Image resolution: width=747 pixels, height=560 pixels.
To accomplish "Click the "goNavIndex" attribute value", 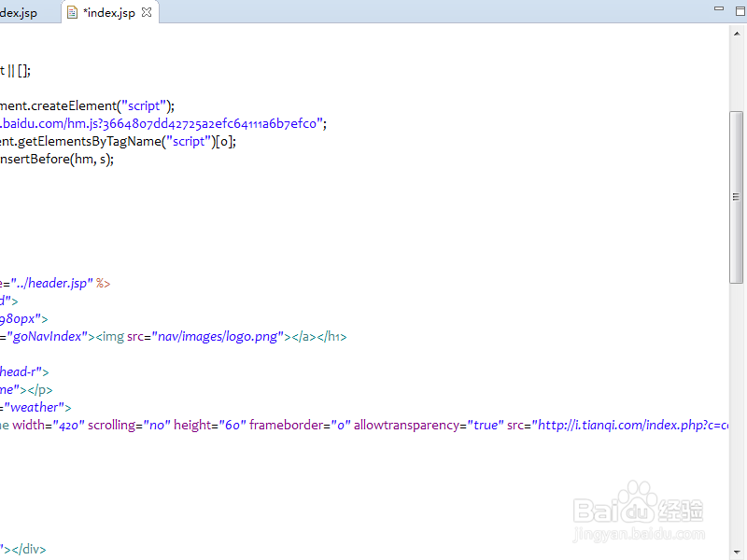I will [48, 337].
